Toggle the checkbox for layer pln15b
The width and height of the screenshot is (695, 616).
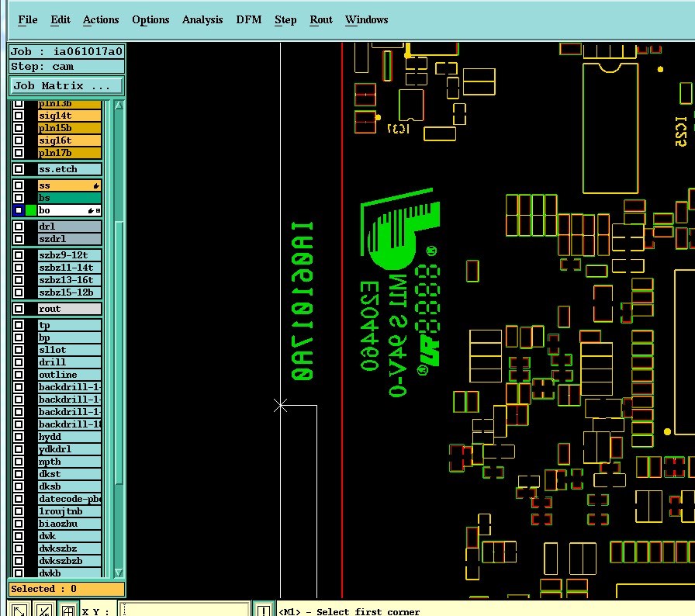[x=19, y=128]
